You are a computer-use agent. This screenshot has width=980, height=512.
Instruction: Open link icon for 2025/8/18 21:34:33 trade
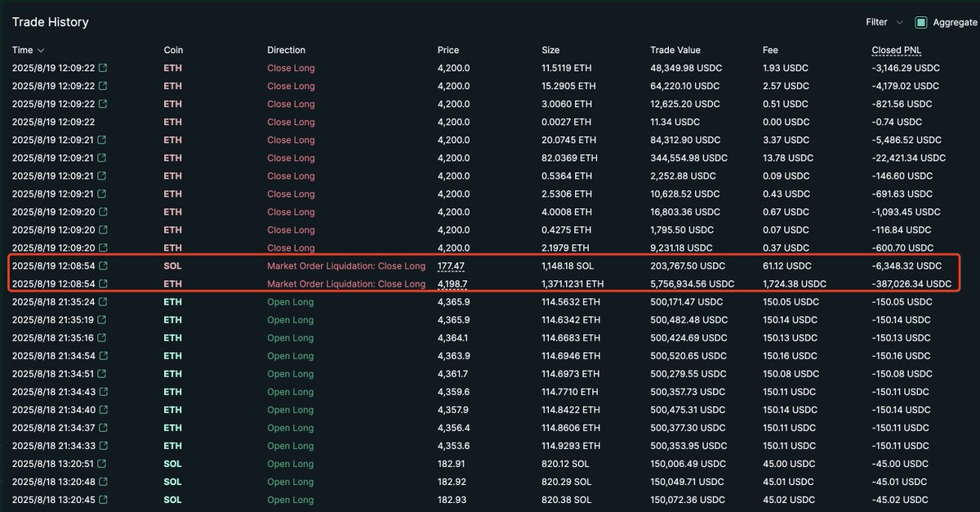[103, 446]
